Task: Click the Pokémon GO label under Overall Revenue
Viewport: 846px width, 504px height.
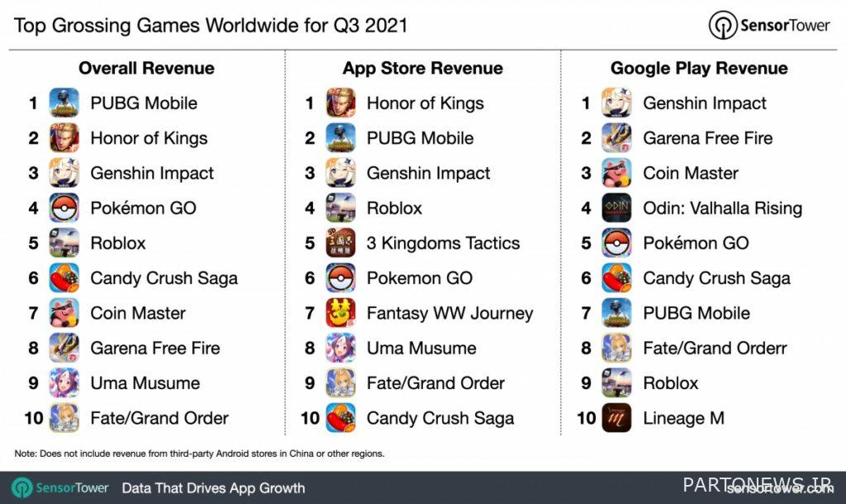Action: click(144, 207)
